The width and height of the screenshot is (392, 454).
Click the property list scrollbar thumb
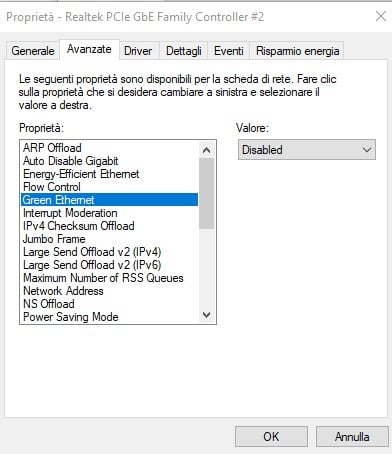(207, 193)
